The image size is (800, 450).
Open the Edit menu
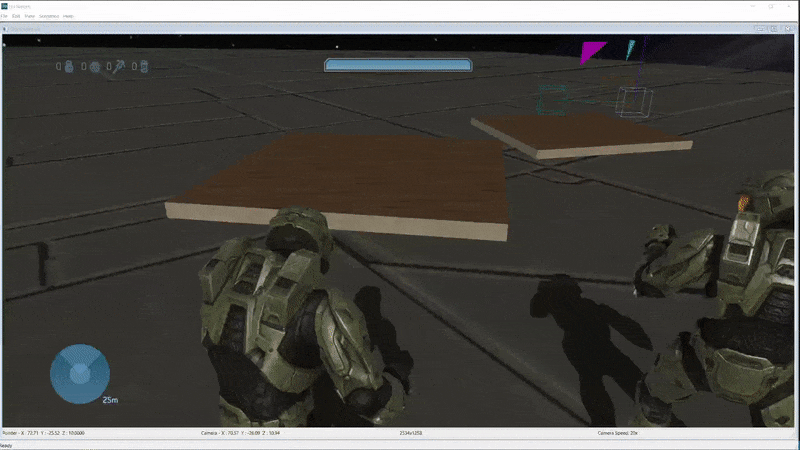point(16,16)
